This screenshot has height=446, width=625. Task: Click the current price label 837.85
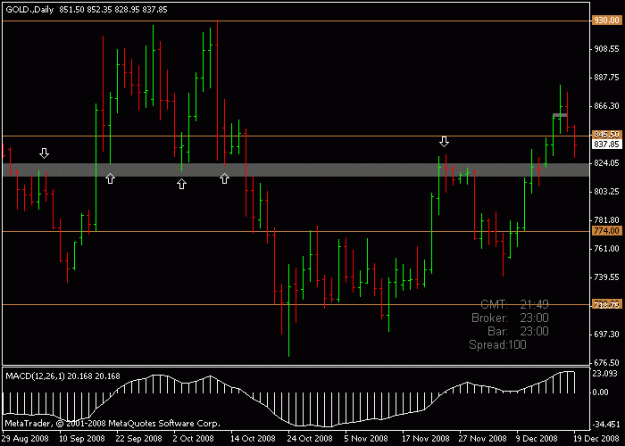(606, 144)
